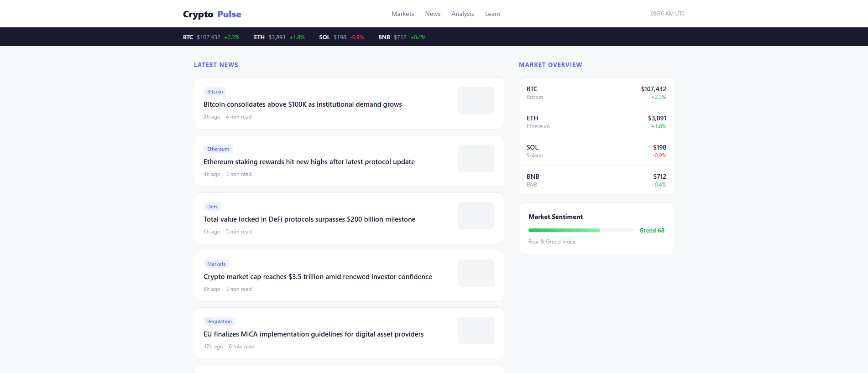868x373 pixels.
Task: Click the '6 min read' label
Action: tap(241, 347)
